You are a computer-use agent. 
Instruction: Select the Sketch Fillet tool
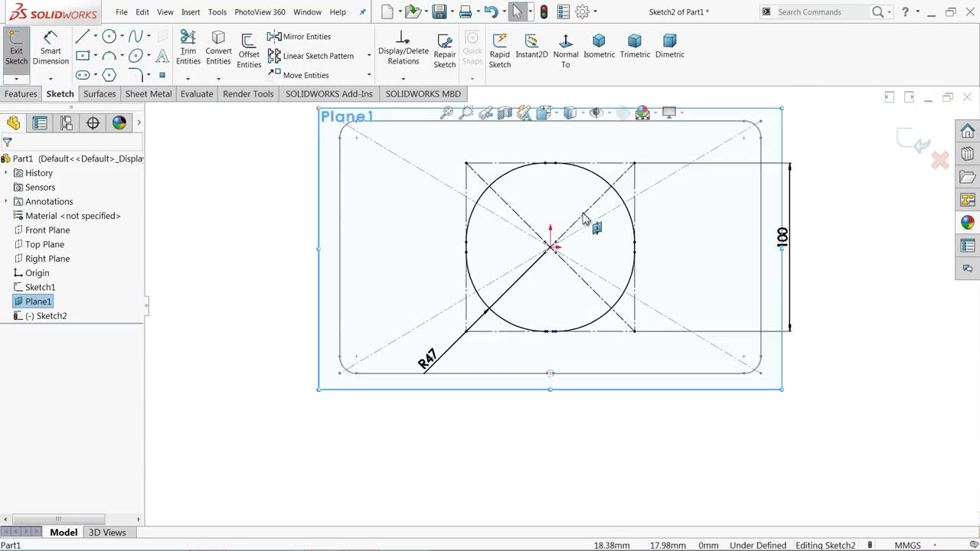[x=136, y=75]
